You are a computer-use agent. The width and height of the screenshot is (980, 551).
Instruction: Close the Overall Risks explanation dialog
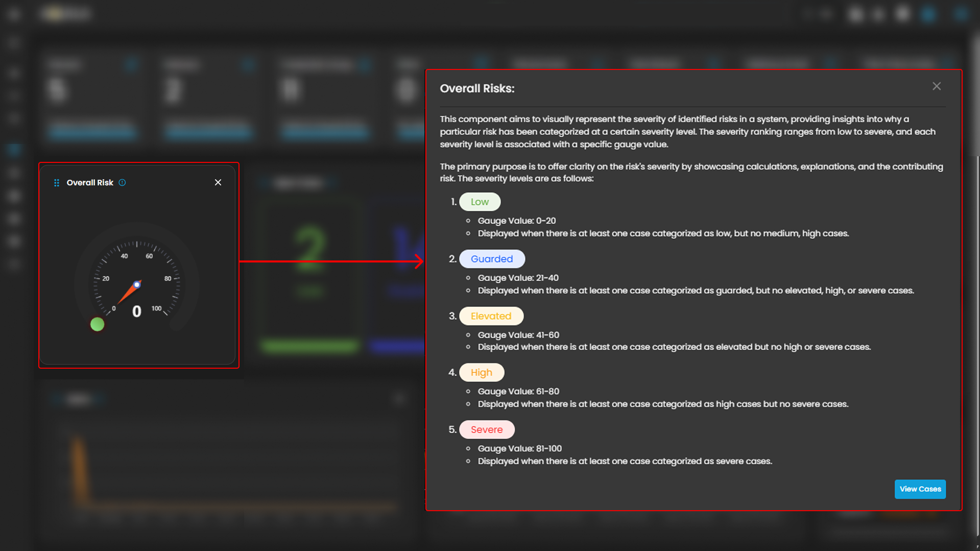tap(936, 87)
